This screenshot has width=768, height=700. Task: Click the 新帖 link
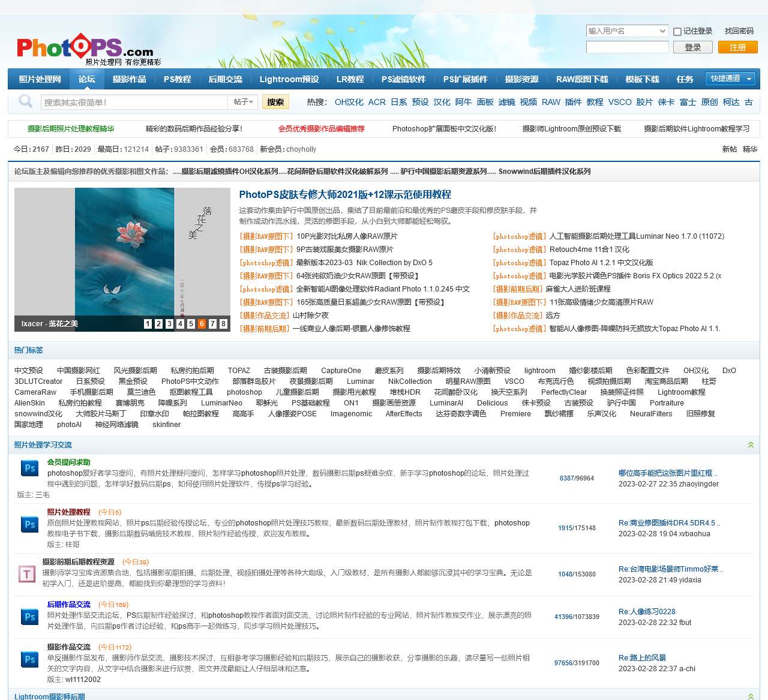click(730, 149)
